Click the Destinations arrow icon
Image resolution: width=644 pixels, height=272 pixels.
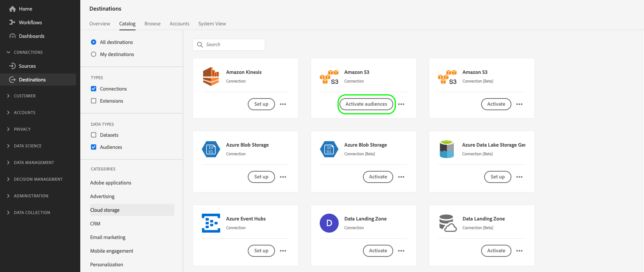(x=13, y=80)
